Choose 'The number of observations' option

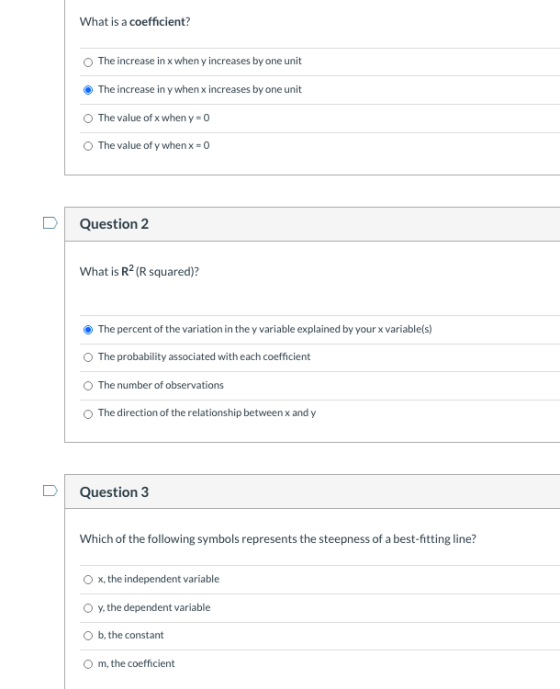[88, 386]
